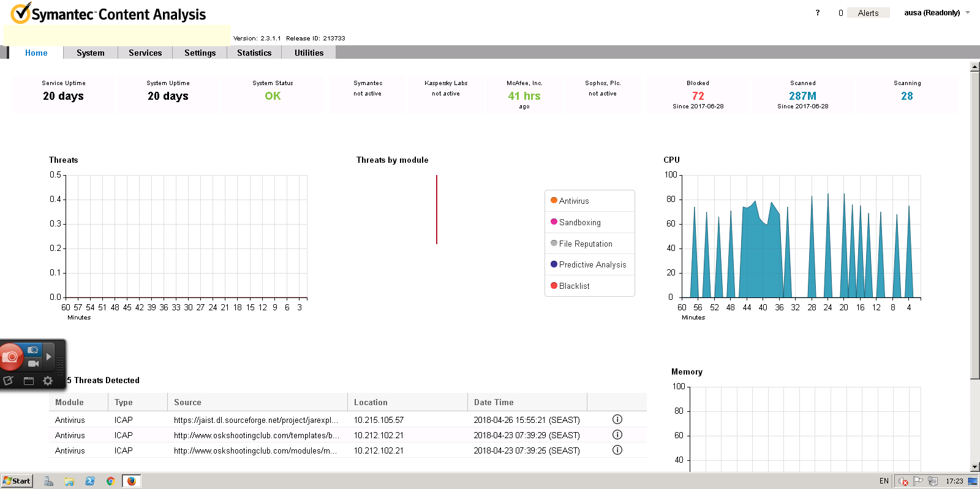This screenshot has height=489, width=980.
Task: Click location 10.215.105.57
Action: [x=379, y=420]
